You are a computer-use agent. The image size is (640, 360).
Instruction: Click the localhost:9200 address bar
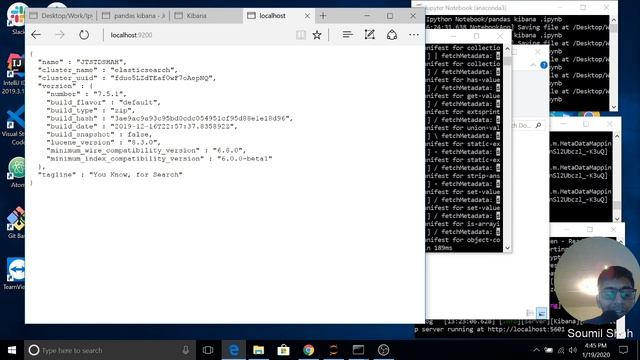pyautogui.click(x=200, y=35)
